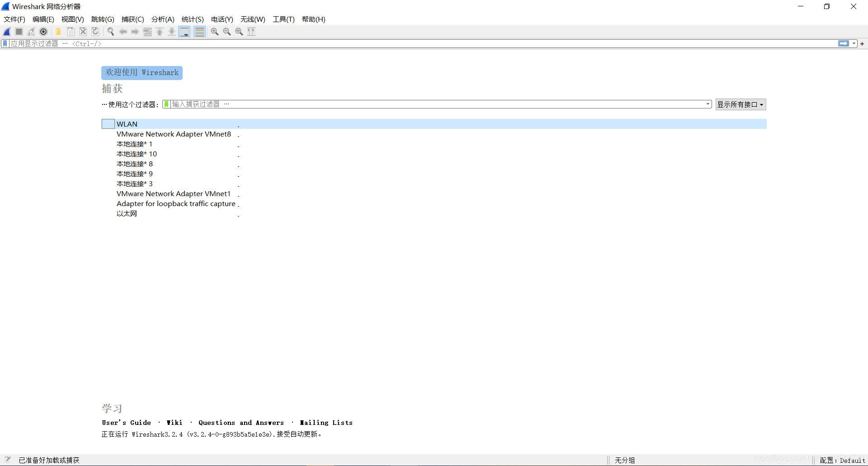Click the save capture file icon

coord(71,32)
